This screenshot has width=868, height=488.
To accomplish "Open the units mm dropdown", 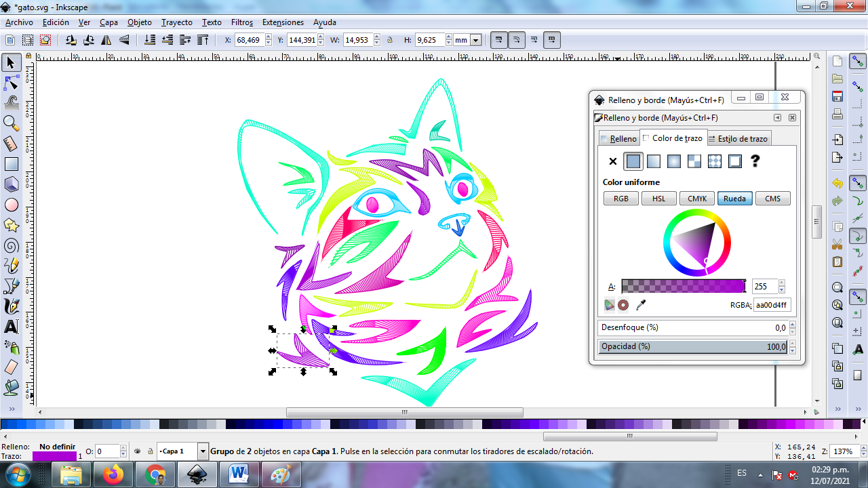I will (x=475, y=40).
